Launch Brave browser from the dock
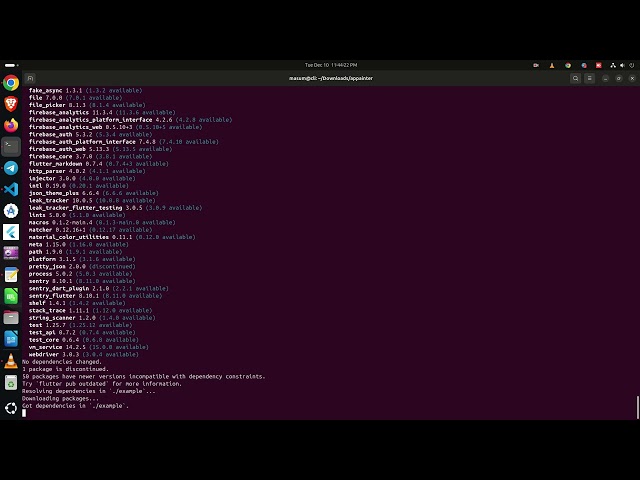The width and height of the screenshot is (640, 480). [x=11, y=104]
